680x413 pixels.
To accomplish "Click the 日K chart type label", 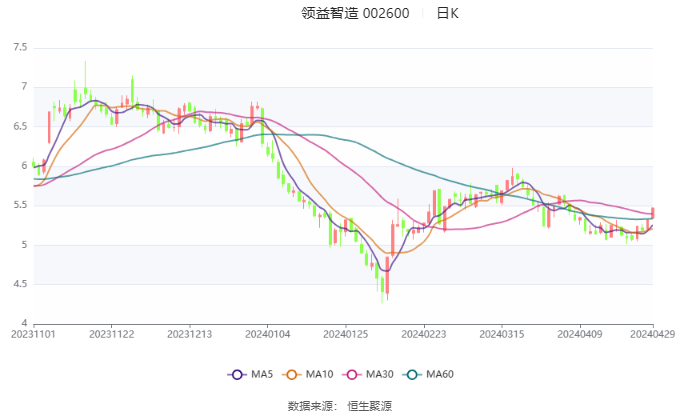I will pyautogui.click(x=447, y=14).
